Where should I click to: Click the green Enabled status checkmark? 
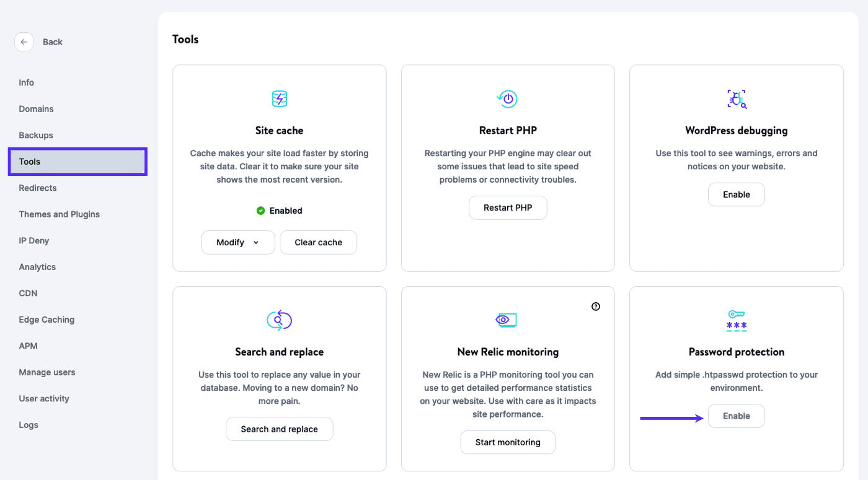261,211
